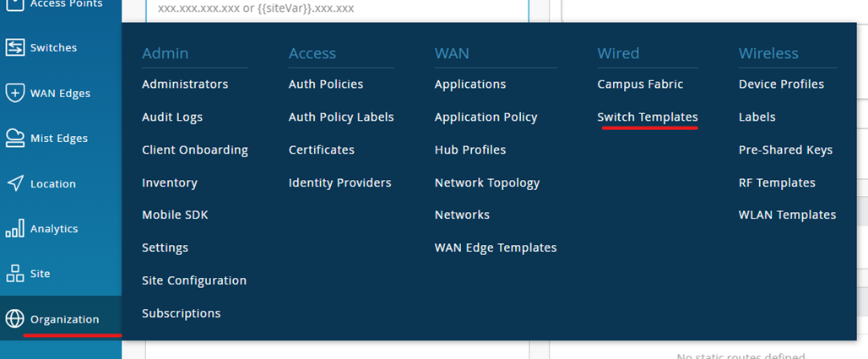
Task: Click the Wireless column heading
Action: (768, 53)
